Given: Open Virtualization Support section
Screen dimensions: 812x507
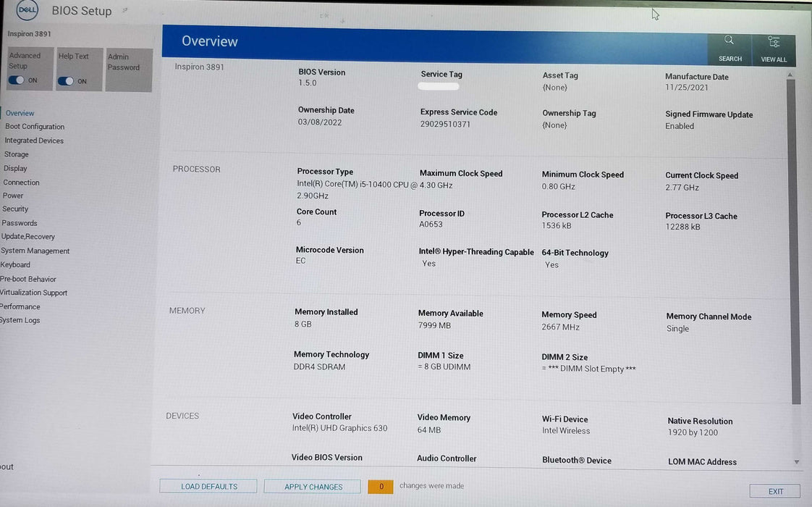Looking at the screenshot, I should pos(34,293).
